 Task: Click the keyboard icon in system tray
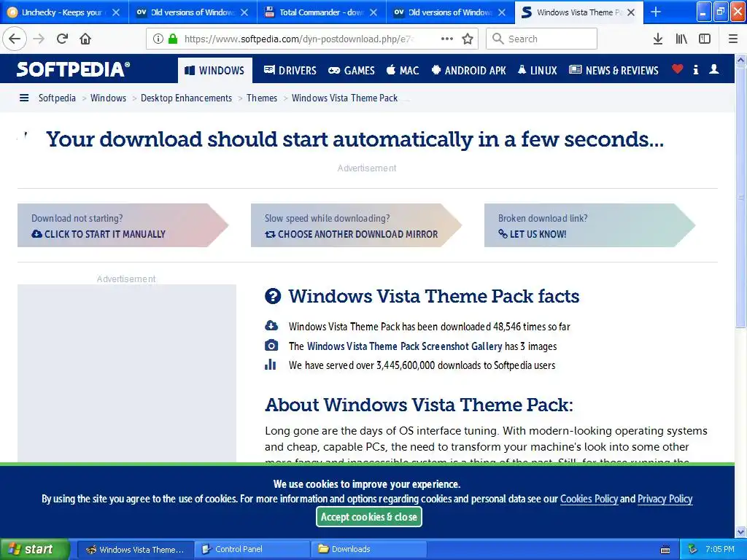[665, 550]
